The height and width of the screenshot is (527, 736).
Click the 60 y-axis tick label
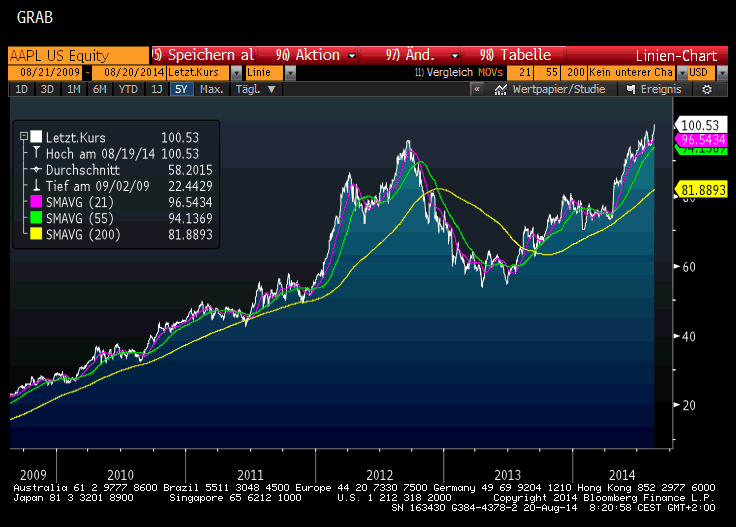[x=689, y=267]
